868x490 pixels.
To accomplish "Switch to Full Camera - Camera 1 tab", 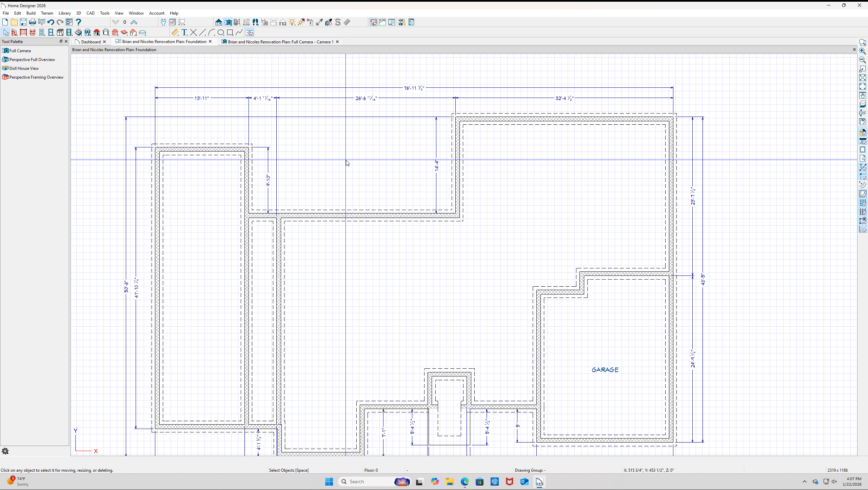I will tap(280, 42).
